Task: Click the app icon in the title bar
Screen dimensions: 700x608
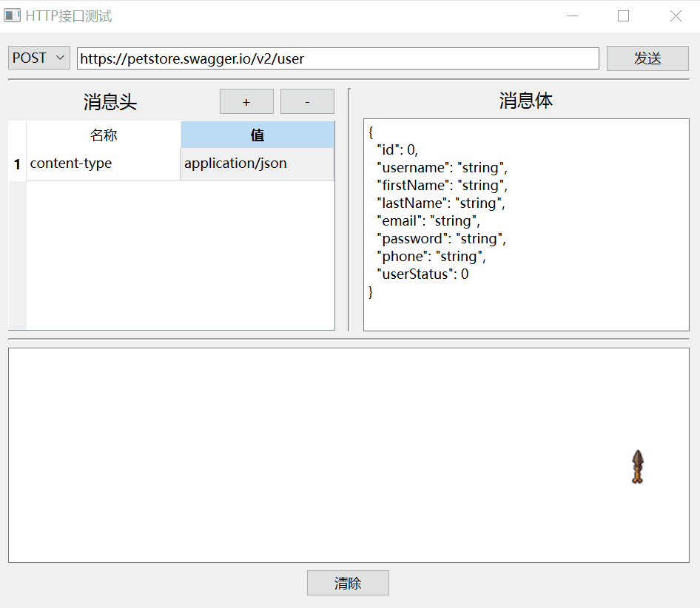Action: pos(12,16)
